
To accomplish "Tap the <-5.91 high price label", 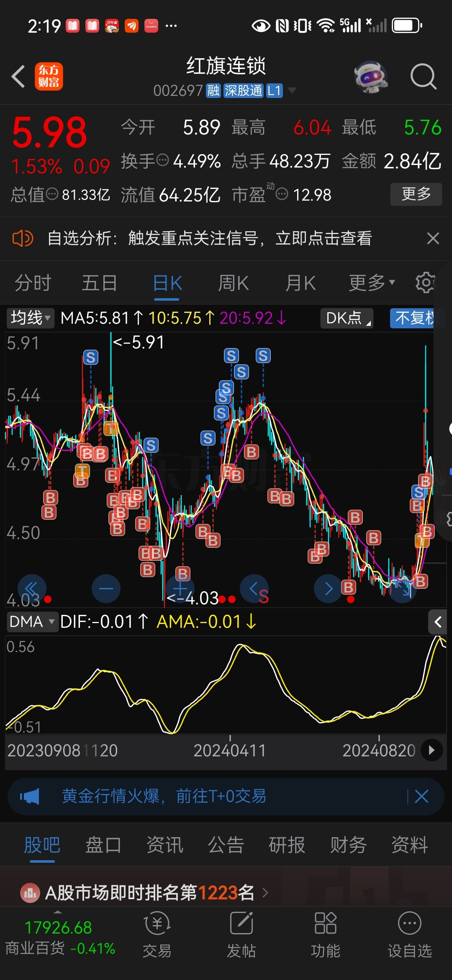I will point(139,342).
